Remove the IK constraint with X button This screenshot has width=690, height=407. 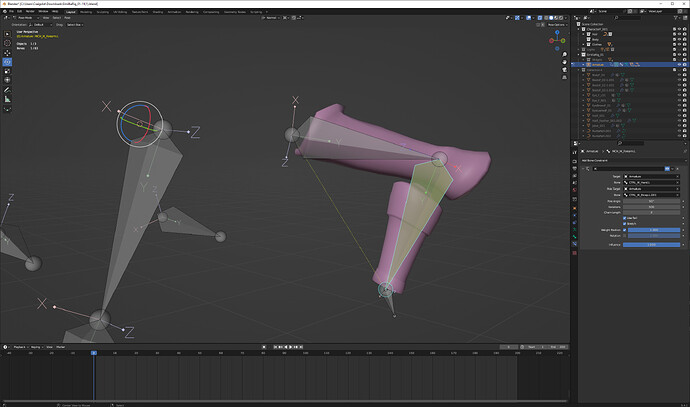coord(678,169)
